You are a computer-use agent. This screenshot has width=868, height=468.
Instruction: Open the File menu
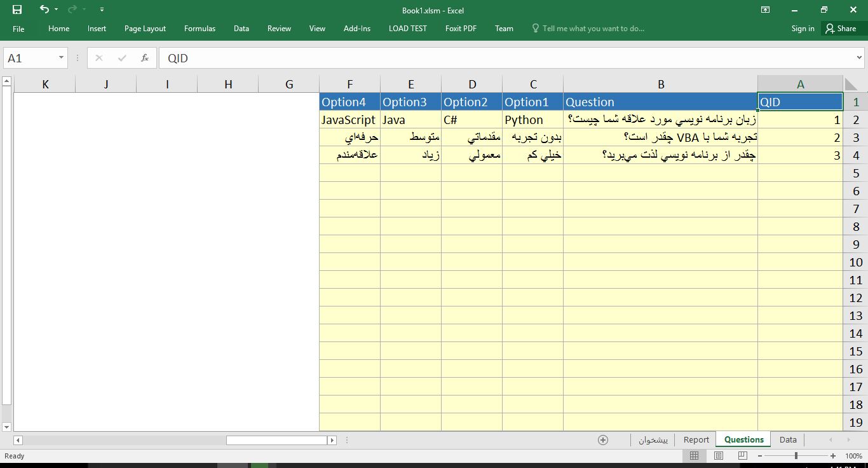pyautogui.click(x=18, y=29)
